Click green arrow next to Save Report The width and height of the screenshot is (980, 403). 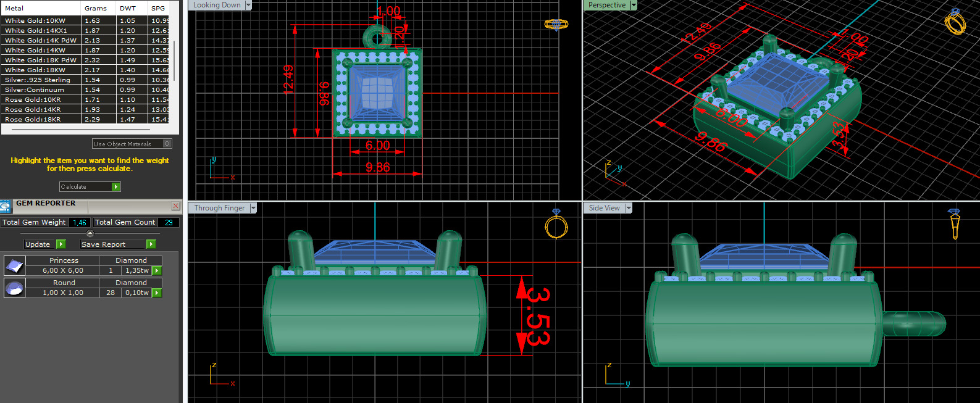coord(151,244)
